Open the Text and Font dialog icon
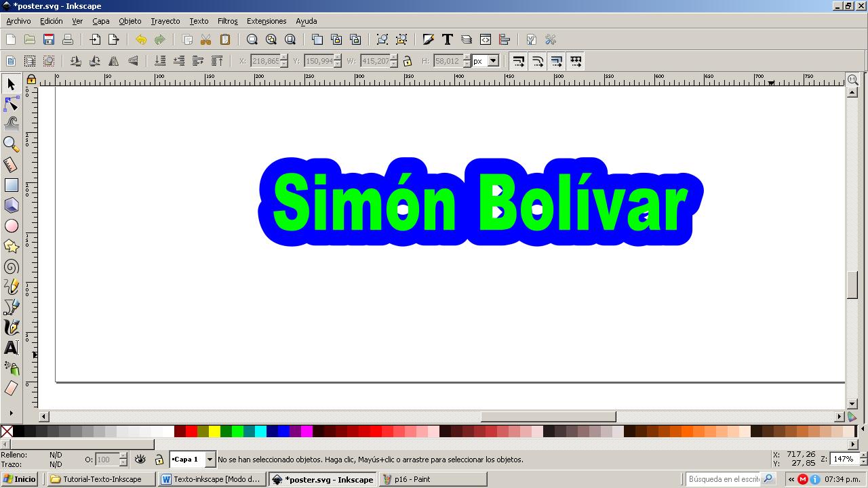 click(447, 40)
